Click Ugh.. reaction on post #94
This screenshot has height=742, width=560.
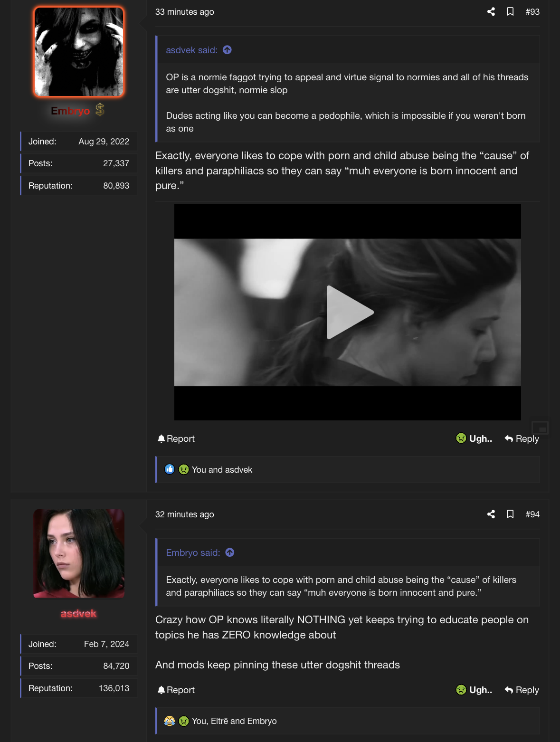pyautogui.click(x=474, y=690)
